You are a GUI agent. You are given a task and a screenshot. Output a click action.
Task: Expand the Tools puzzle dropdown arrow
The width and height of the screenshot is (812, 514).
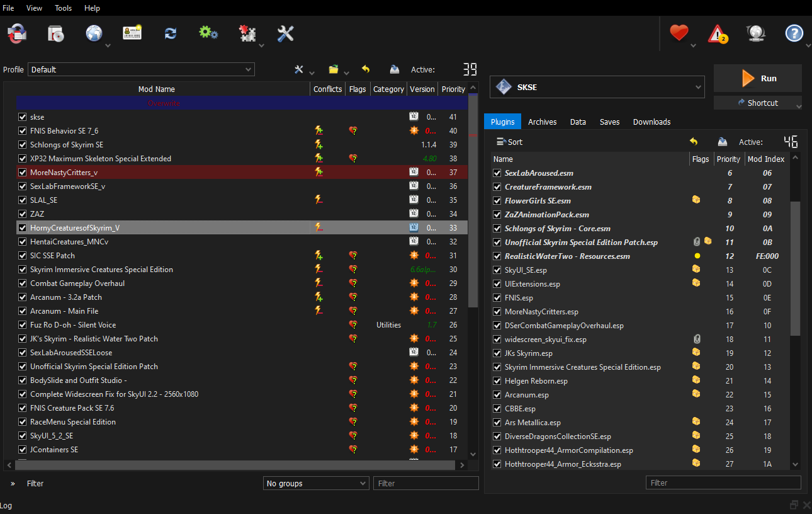click(x=261, y=45)
